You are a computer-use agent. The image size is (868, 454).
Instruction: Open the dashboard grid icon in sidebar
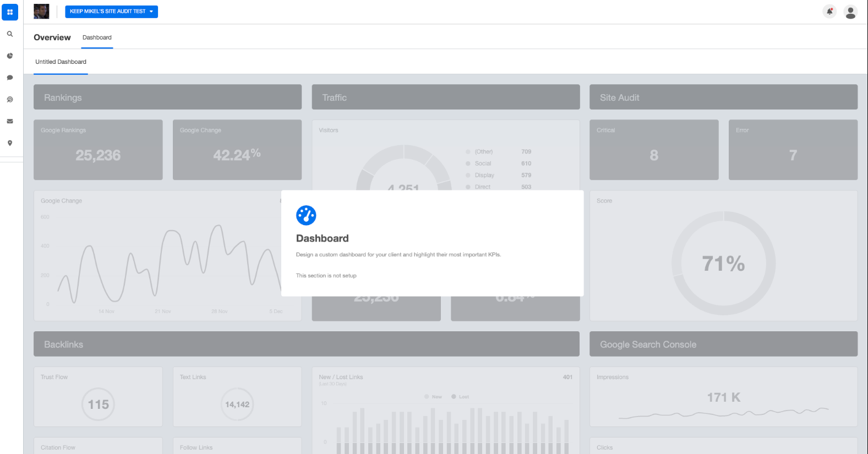click(x=10, y=12)
